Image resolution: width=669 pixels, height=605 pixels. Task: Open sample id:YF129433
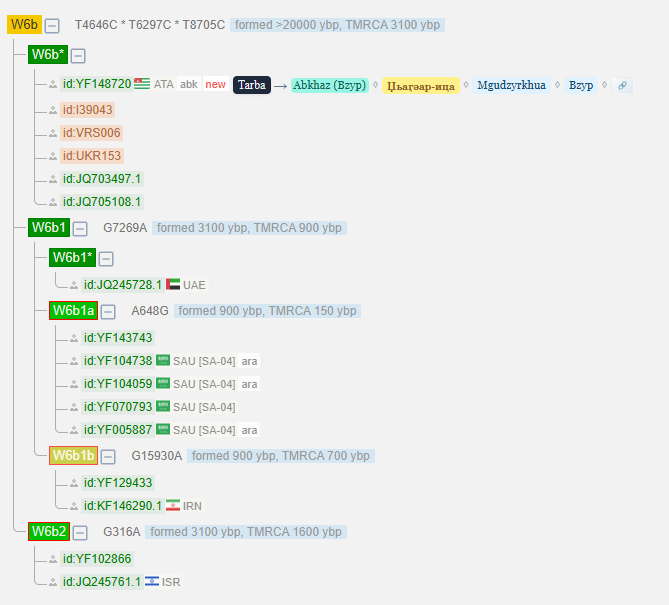tap(118, 483)
